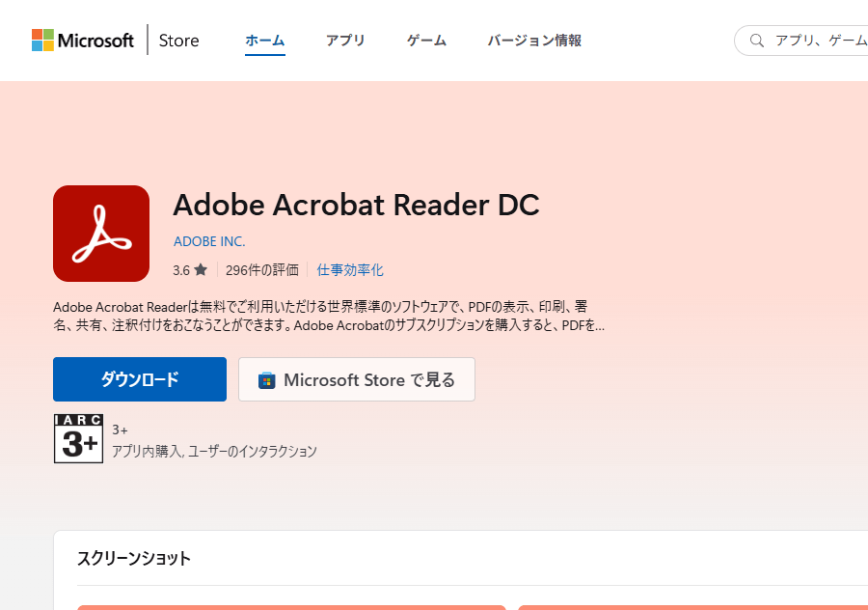Open the ADOBE INC. publisher link
Screen dimensions: 868x610
tap(209, 241)
